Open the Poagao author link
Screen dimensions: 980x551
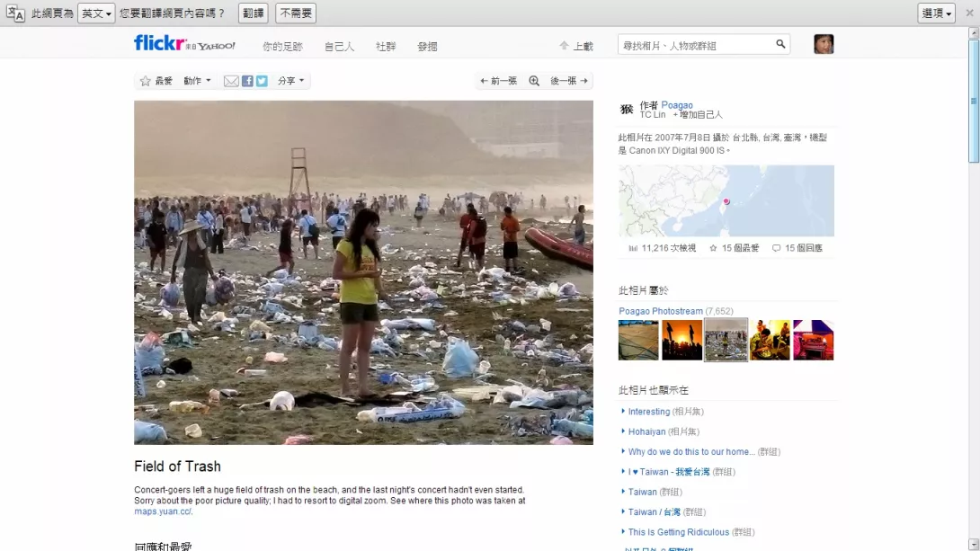(677, 105)
